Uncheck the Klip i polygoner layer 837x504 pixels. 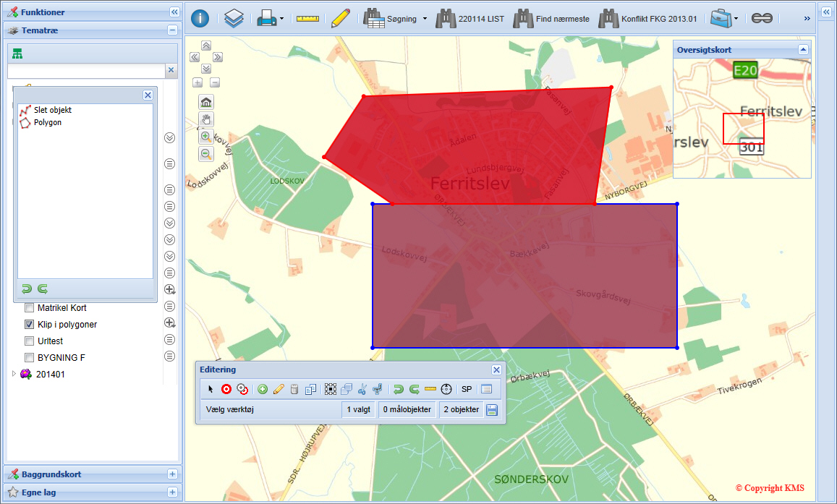pyautogui.click(x=30, y=325)
